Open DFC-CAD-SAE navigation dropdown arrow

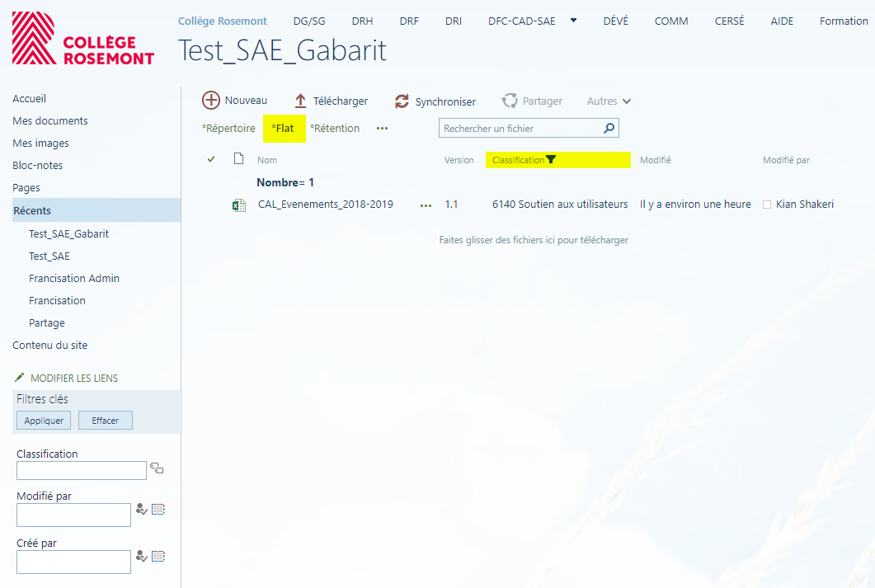[574, 21]
